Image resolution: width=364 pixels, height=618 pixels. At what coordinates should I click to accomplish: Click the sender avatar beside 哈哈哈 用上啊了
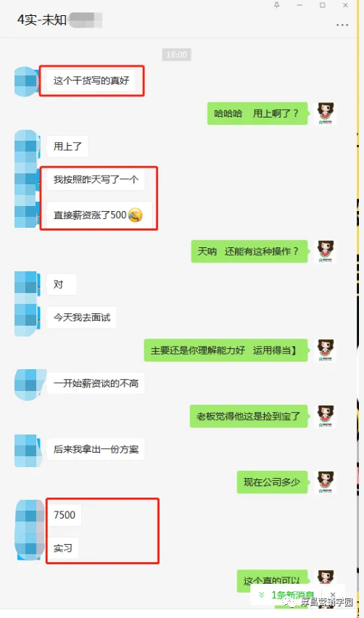coord(326,113)
